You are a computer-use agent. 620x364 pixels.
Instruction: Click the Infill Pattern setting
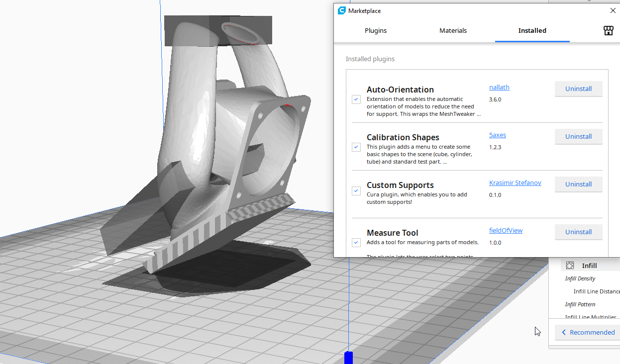[x=580, y=304]
